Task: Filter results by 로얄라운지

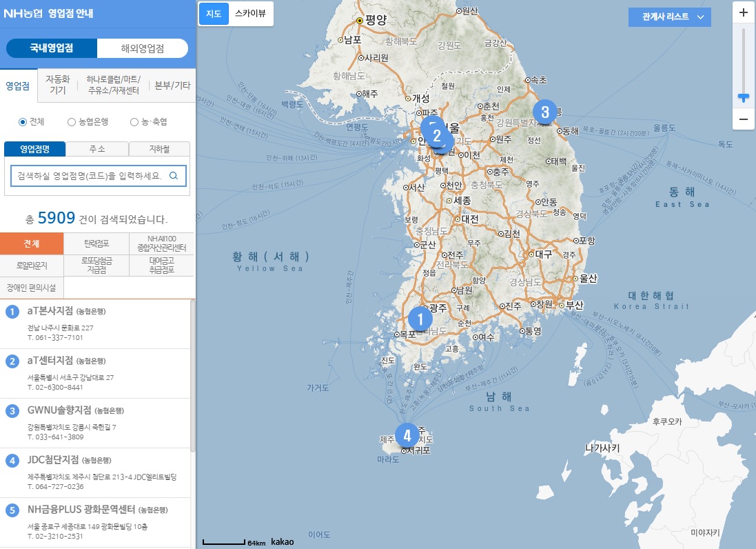Action: point(32,266)
